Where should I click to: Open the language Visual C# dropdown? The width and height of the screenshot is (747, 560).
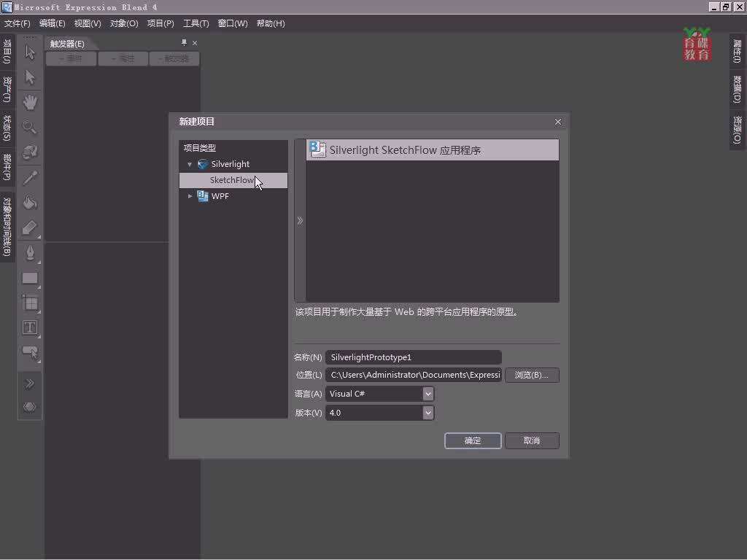(427, 394)
